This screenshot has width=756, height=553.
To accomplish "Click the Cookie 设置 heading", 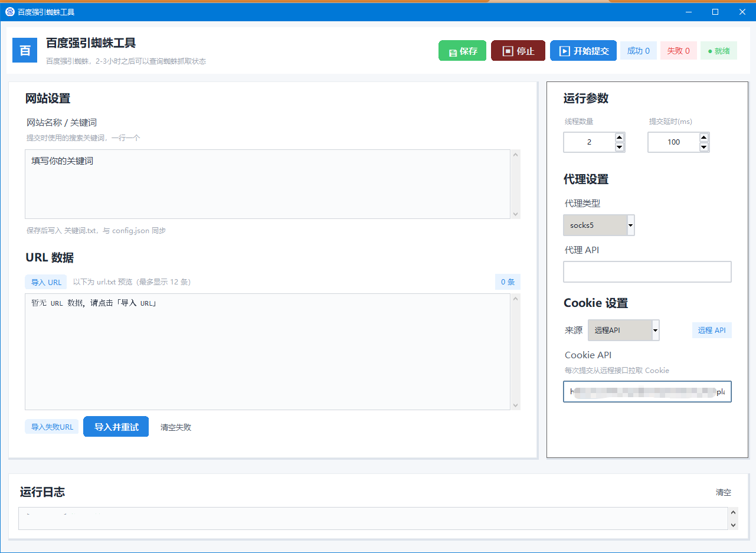I will [x=596, y=303].
